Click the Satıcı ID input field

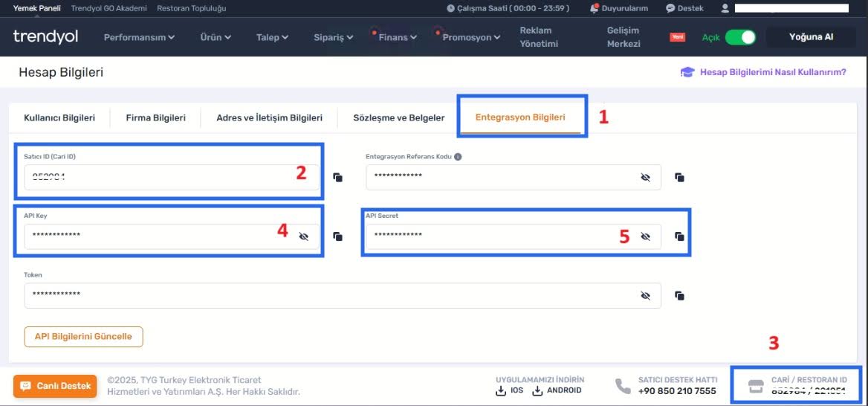[172, 177]
